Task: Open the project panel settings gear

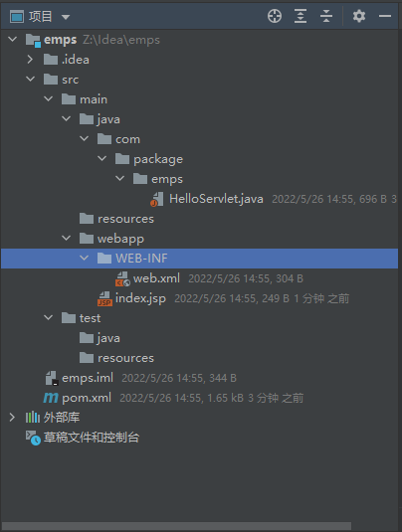Action: point(359,16)
